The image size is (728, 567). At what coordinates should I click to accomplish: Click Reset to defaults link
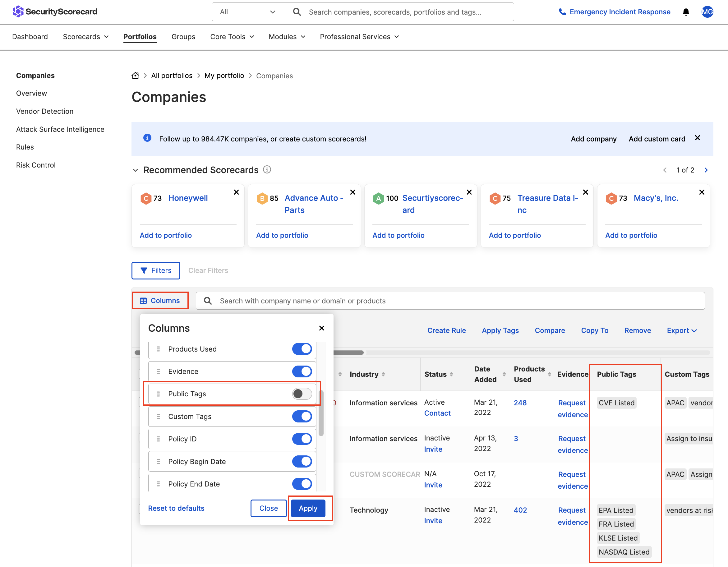176,508
